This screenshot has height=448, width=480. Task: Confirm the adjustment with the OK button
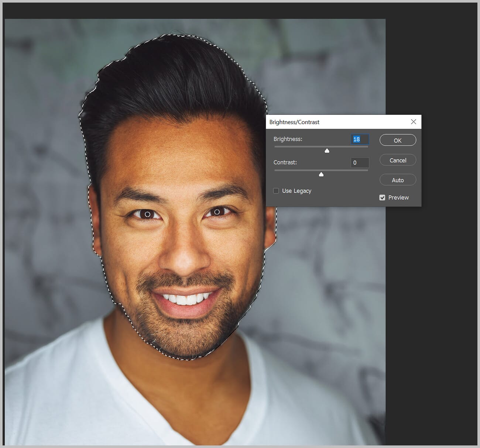398,140
